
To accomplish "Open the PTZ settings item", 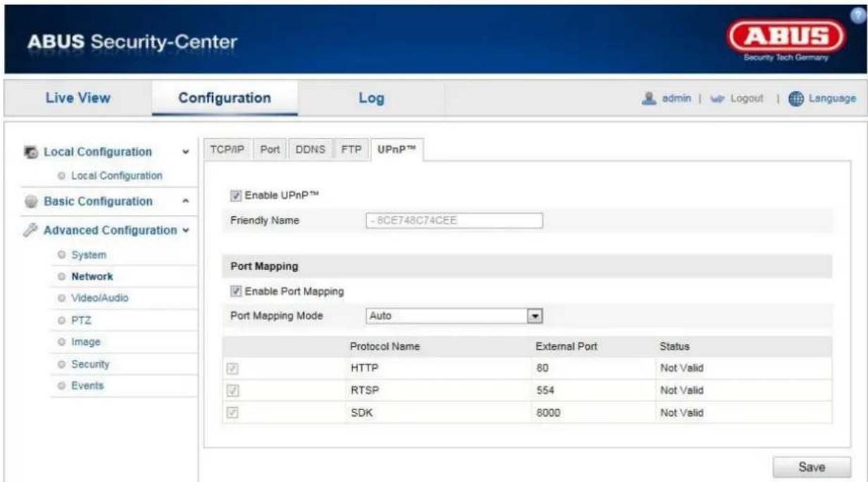I will click(82, 320).
